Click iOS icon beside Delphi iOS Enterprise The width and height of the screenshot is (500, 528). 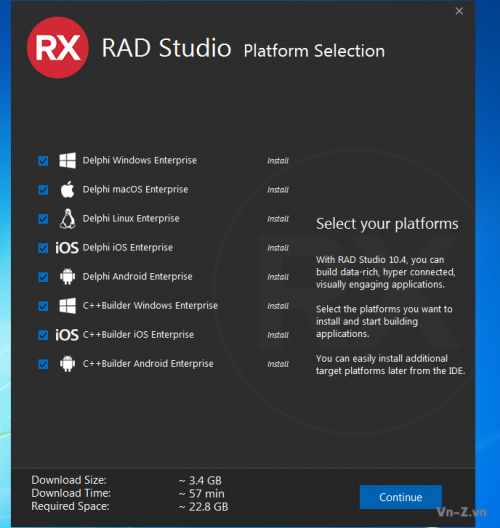click(67, 248)
